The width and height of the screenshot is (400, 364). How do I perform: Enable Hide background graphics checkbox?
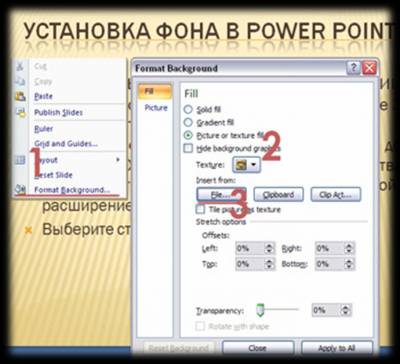pos(188,148)
